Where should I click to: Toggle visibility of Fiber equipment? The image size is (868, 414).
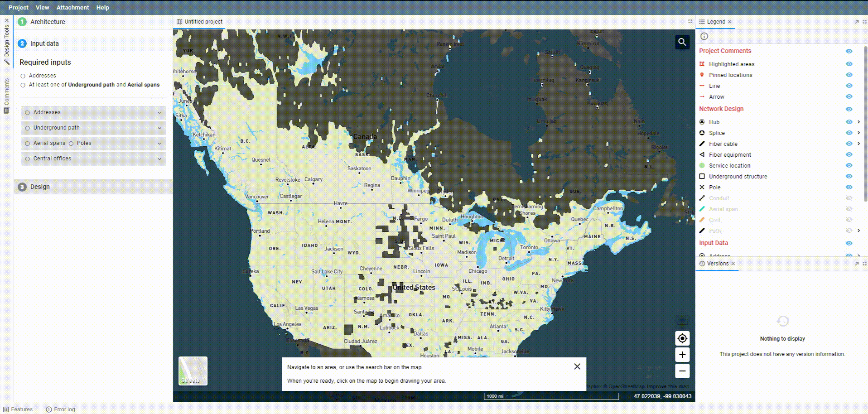click(849, 154)
